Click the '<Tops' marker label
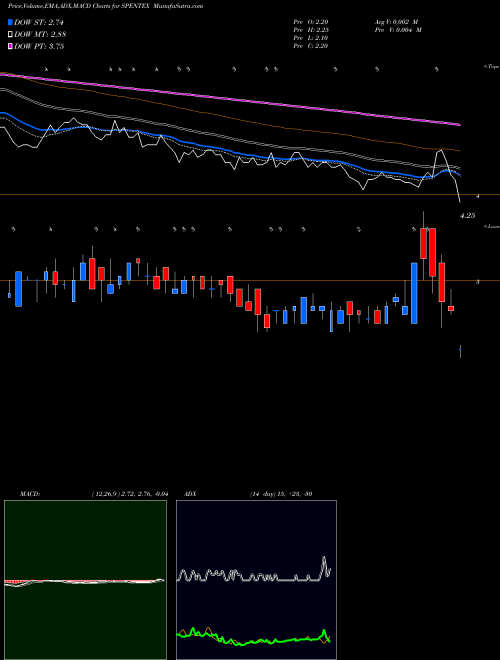Viewport: 500px width, 660px height. (x=491, y=67)
